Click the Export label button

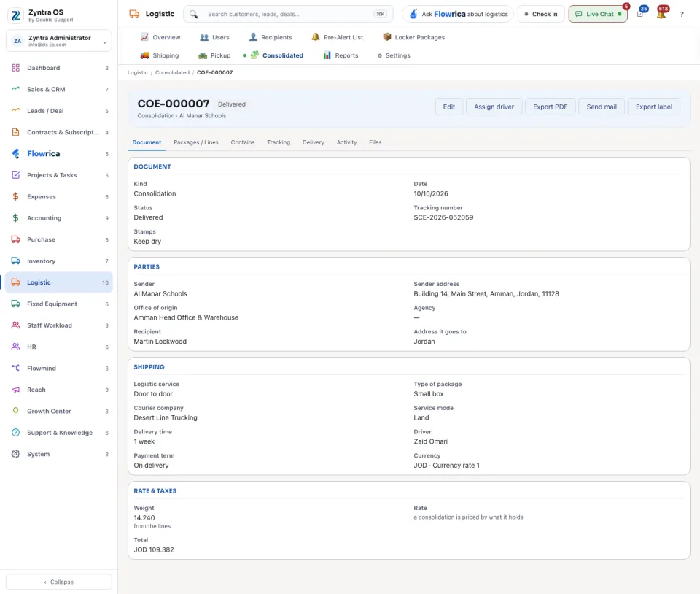pyautogui.click(x=653, y=107)
